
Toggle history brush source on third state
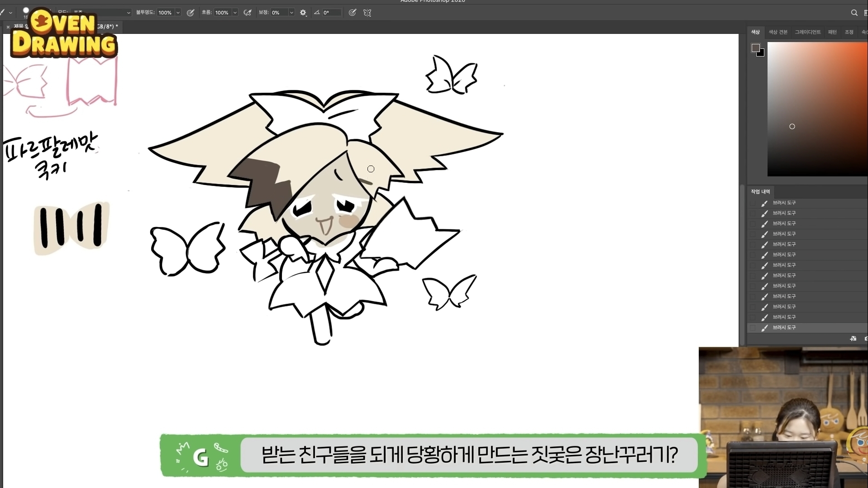[x=753, y=223]
